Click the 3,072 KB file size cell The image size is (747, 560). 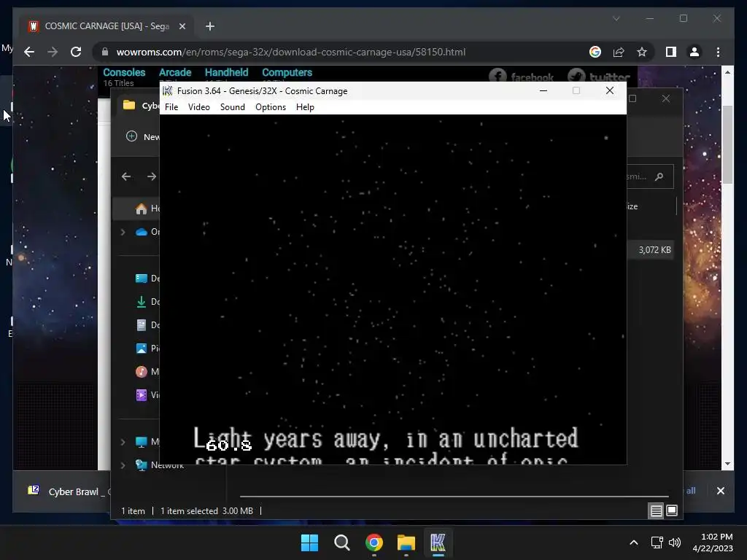tap(654, 250)
